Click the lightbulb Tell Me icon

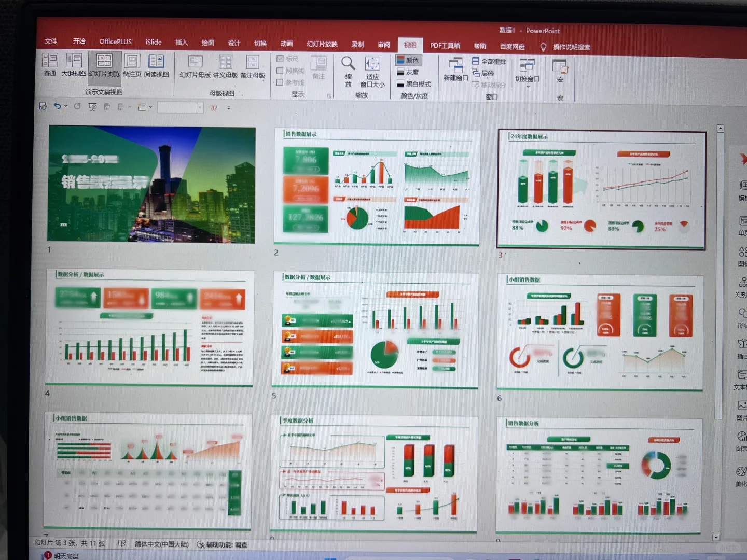coord(543,47)
